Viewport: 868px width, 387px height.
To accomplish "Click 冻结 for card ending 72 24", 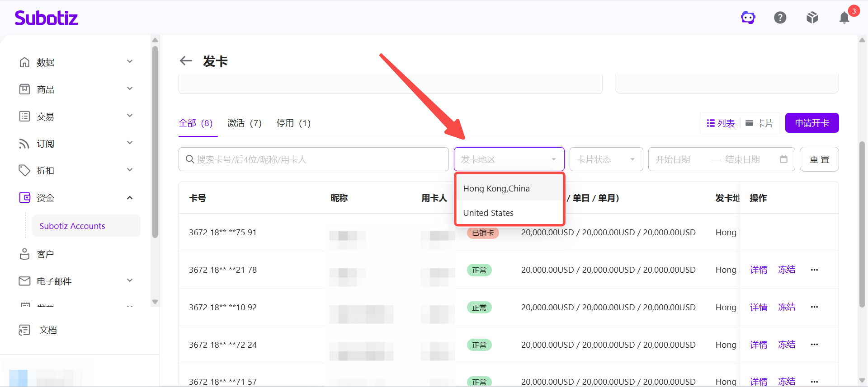I will tap(787, 345).
